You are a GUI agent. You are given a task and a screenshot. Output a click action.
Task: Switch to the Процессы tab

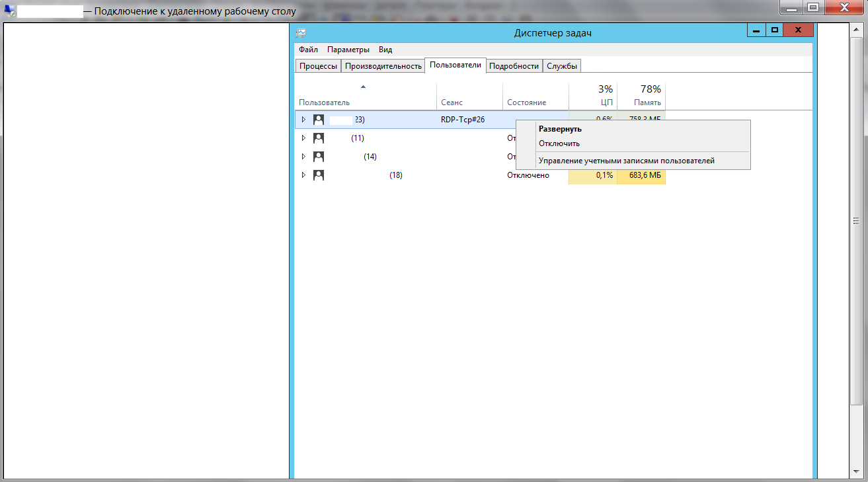(x=318, y=66)
